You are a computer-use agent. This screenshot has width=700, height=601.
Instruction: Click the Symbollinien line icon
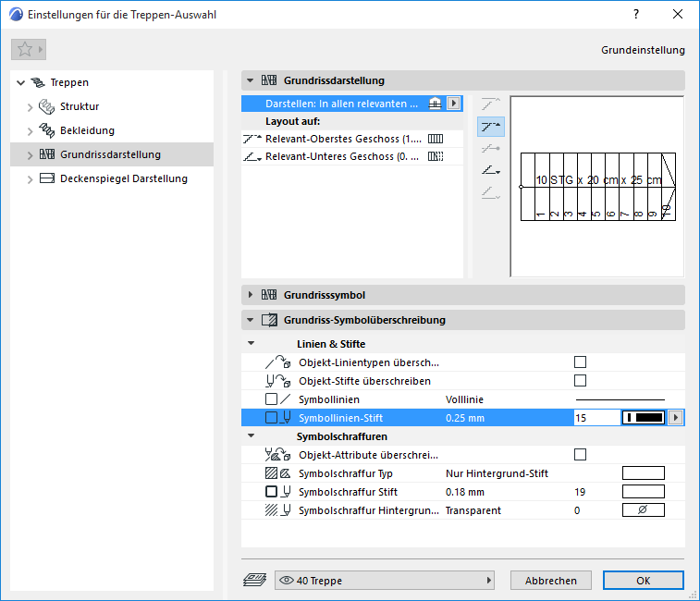click(x=277, y=399)
